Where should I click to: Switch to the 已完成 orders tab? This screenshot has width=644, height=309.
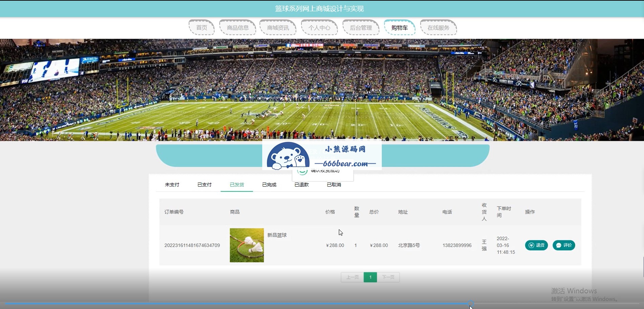coord(269,185)
